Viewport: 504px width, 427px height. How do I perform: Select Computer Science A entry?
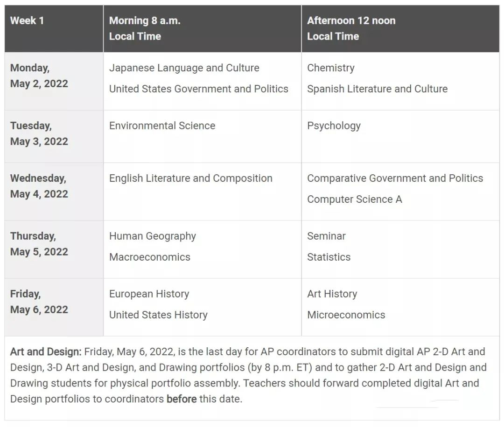click(x=355, y=200)
